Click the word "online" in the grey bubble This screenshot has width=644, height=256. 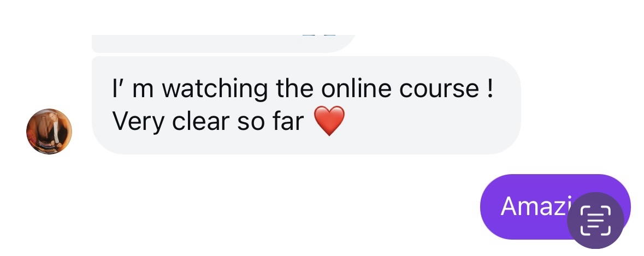[x=356, y=88]
